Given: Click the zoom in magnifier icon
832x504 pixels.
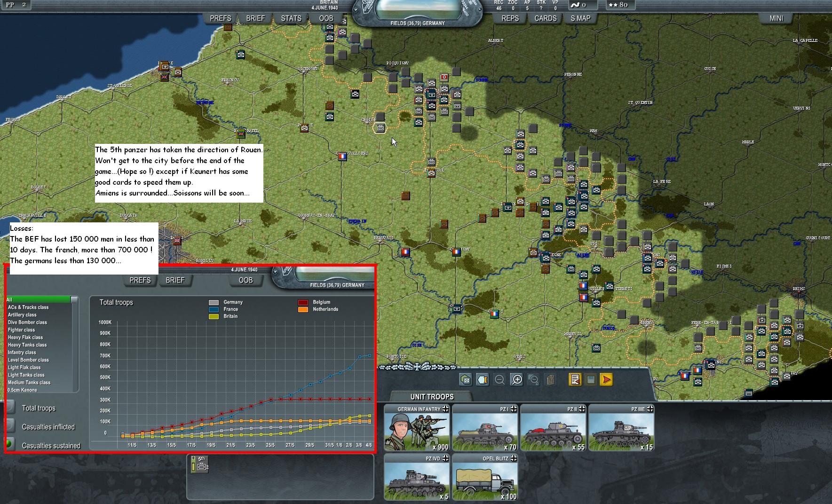Looking at the screenshot, I should click(516, 379).
